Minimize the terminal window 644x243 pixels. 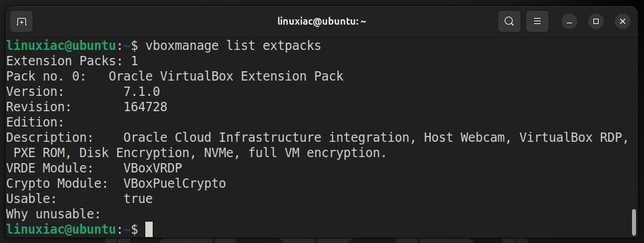click(x=569, y=21)
